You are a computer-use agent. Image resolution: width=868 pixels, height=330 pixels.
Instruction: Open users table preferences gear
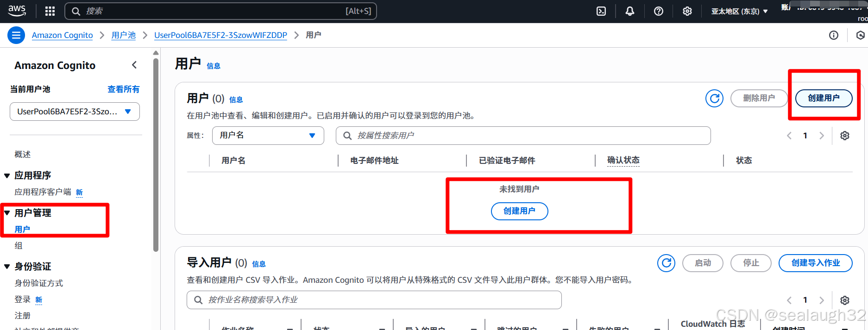click(845, 136)
